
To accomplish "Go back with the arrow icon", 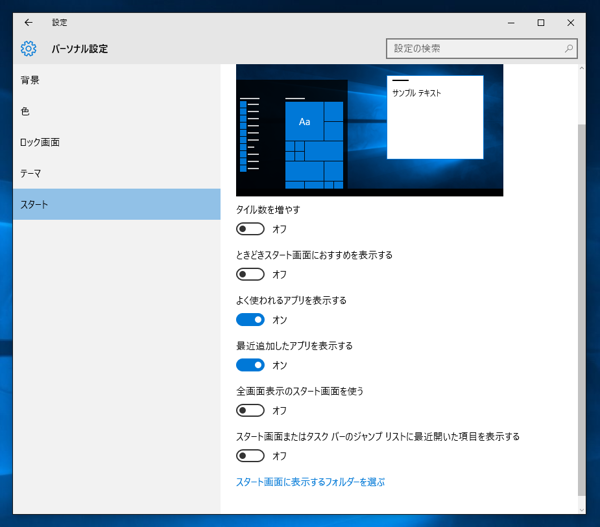I will tap(28, 23).
